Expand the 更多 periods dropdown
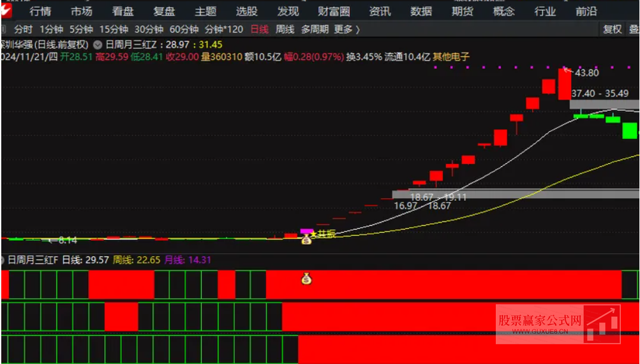This screenshot has height=364, width=640. pyautogui.click(x=347, y=29)
